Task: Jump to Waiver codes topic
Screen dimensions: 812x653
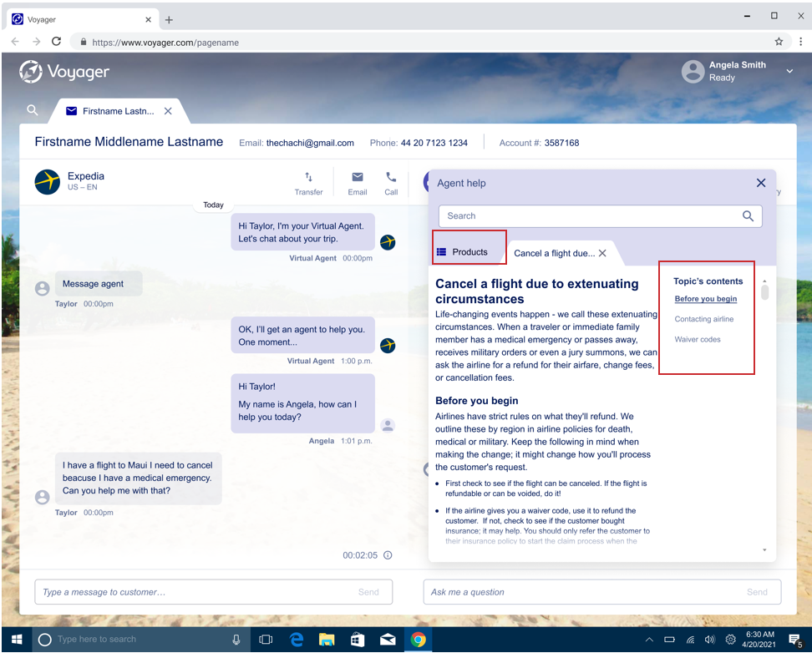Action: [698, 339]
